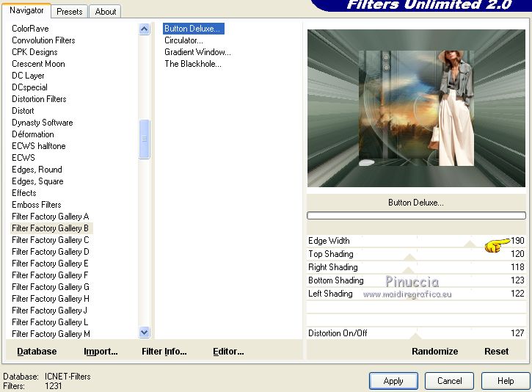Select Convolution Filters category
This screenshot has width=532, height=392.
pyautogui.click(x=43, y=40)
